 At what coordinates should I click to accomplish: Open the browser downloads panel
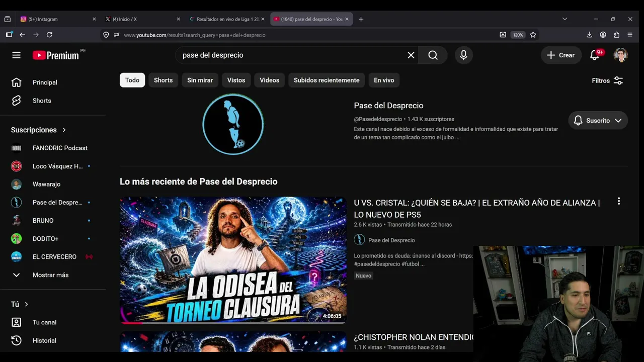coord(589,35)
